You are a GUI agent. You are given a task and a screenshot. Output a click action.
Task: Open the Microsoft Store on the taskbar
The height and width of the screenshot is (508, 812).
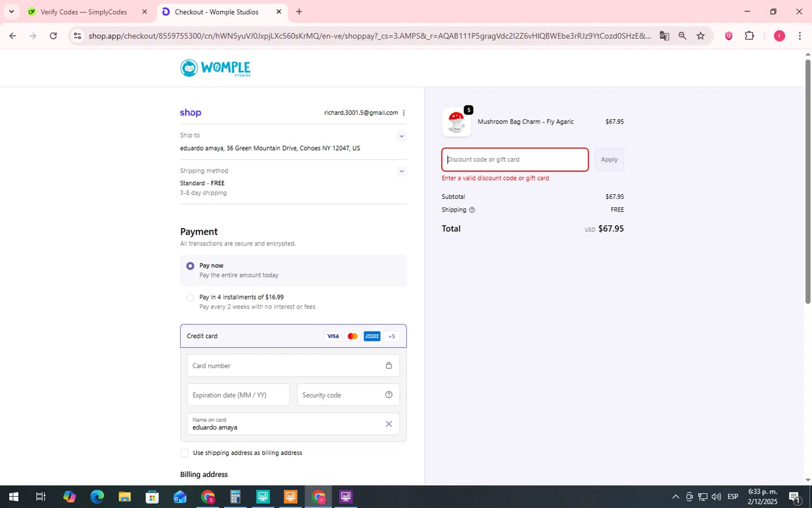click(152, 497)
